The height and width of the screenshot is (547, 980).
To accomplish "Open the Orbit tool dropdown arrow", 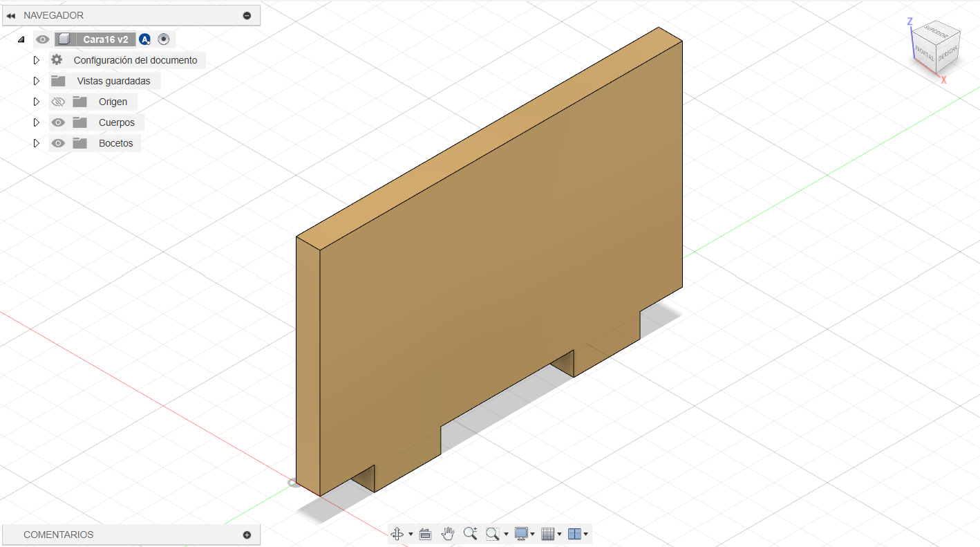I will point(411,534).
